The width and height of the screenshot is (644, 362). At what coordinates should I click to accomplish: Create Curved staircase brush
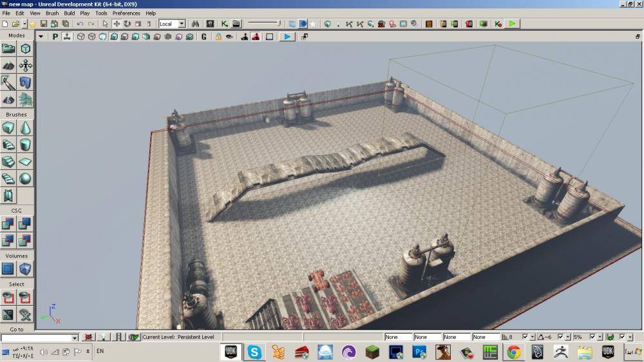pyautogui.click(x=8, y=145)
